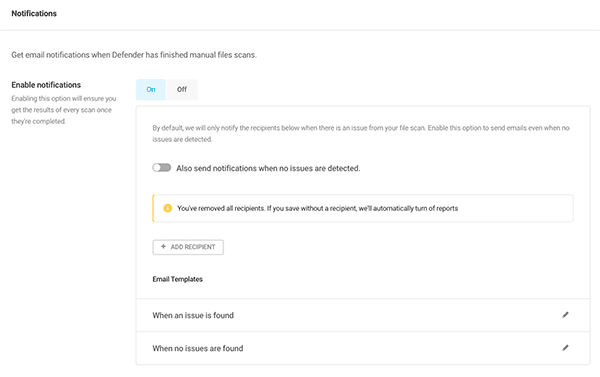Expand the 'When no issues are found' row
The height and width of the screenshot is (377, 600).
363,348
